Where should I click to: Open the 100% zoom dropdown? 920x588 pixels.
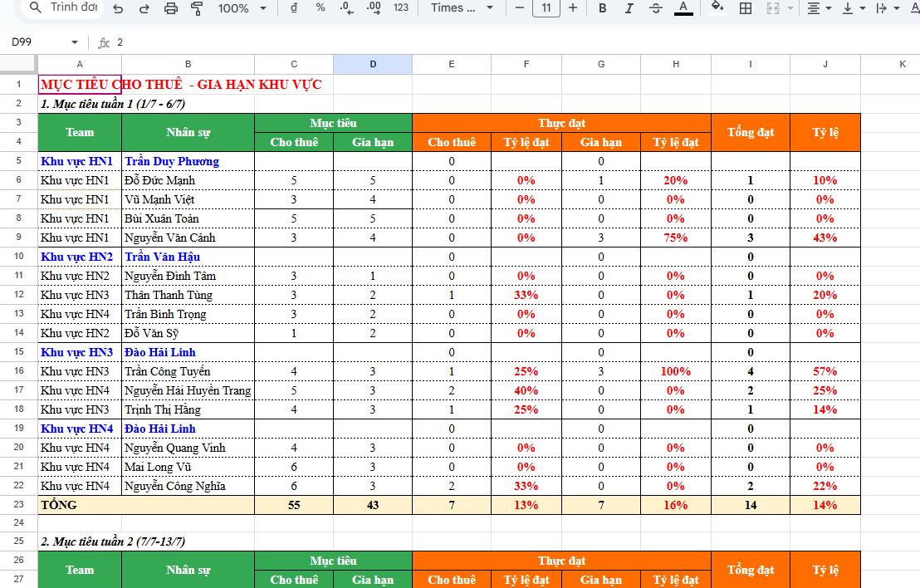[x=242, y=8]
